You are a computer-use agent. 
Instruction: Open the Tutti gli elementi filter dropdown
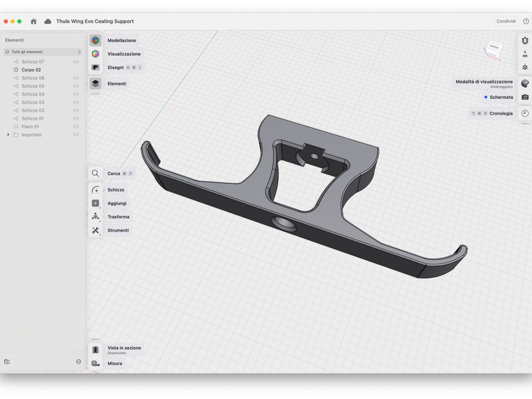pos(43,52)
